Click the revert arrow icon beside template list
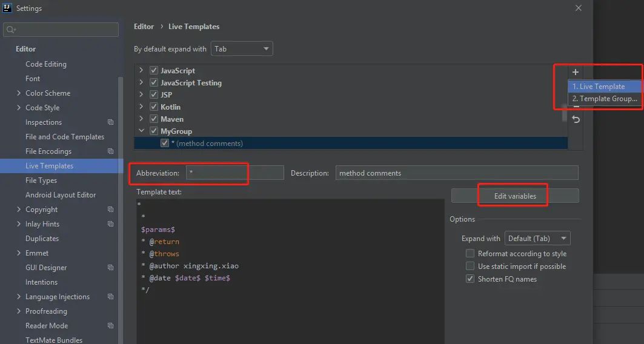644x344 pixels. pyautogui.click(x=576, y=119)
